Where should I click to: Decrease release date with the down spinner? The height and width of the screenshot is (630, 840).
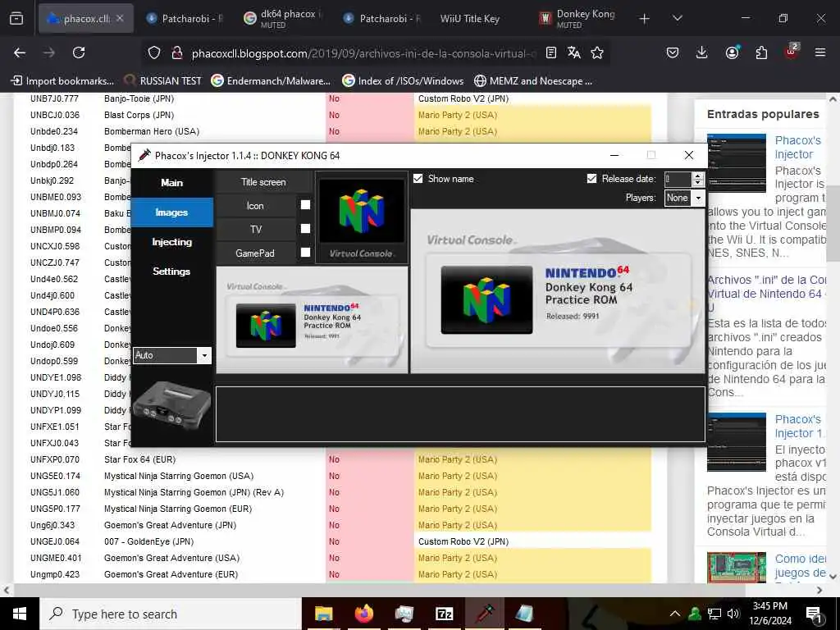pyautogui.click(x=697, y=183)
